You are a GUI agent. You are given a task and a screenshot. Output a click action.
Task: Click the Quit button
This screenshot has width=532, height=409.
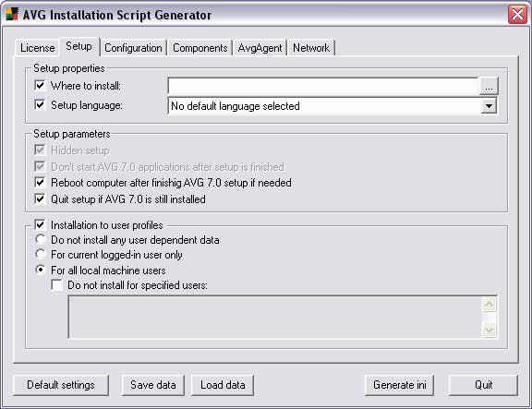(483, 385)
